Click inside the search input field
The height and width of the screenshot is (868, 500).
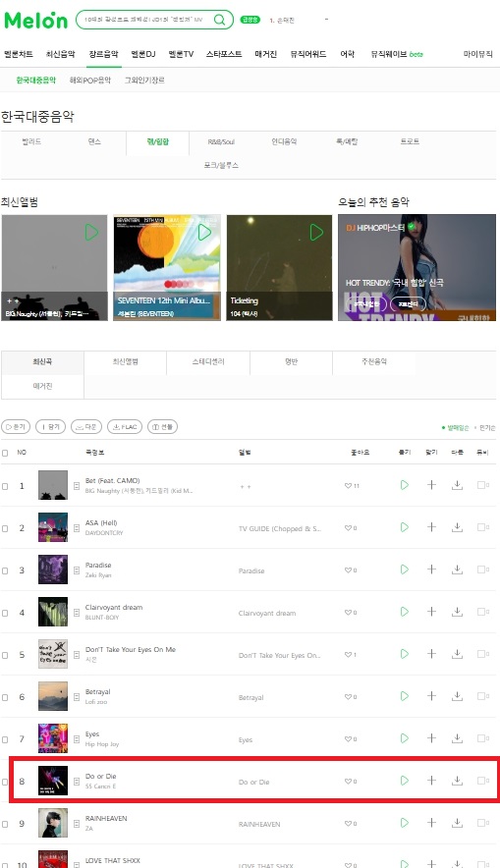pos(145,20)
